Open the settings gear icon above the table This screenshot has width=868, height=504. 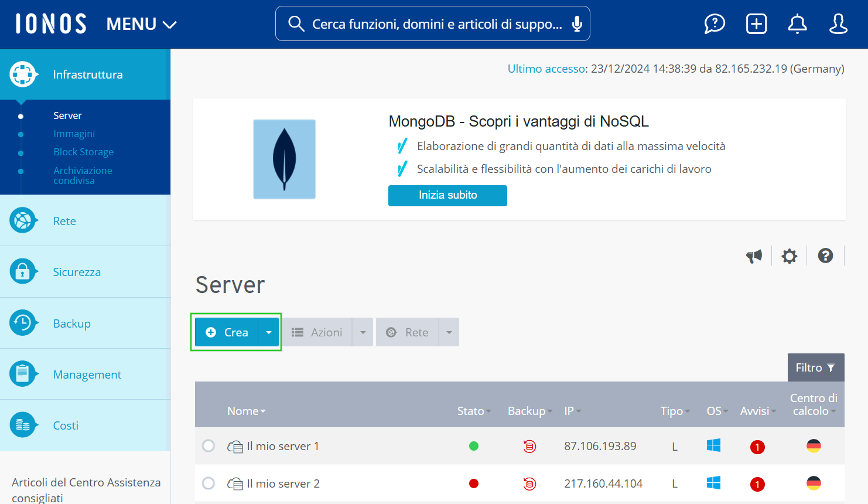790,256
